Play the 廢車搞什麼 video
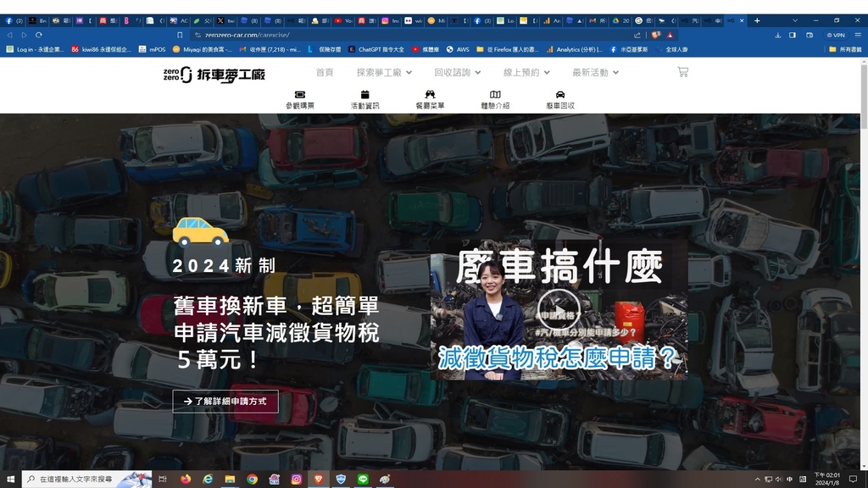 [x=559, y=309]
